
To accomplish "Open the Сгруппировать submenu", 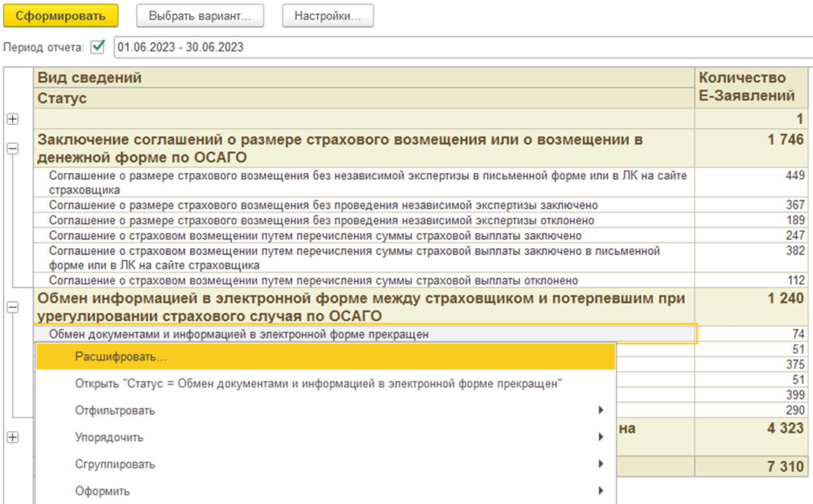I will pyautogui.click(x=115, y=464).
